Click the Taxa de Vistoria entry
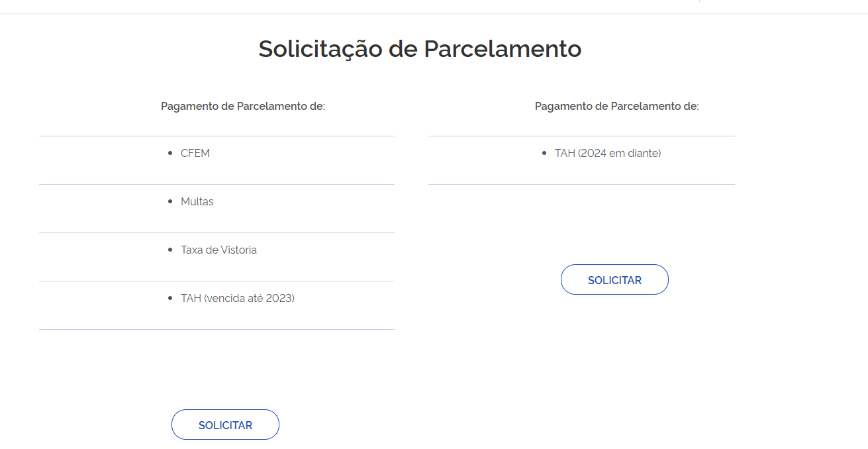Viewport: 868px width, 449px height. coord(218,250)
